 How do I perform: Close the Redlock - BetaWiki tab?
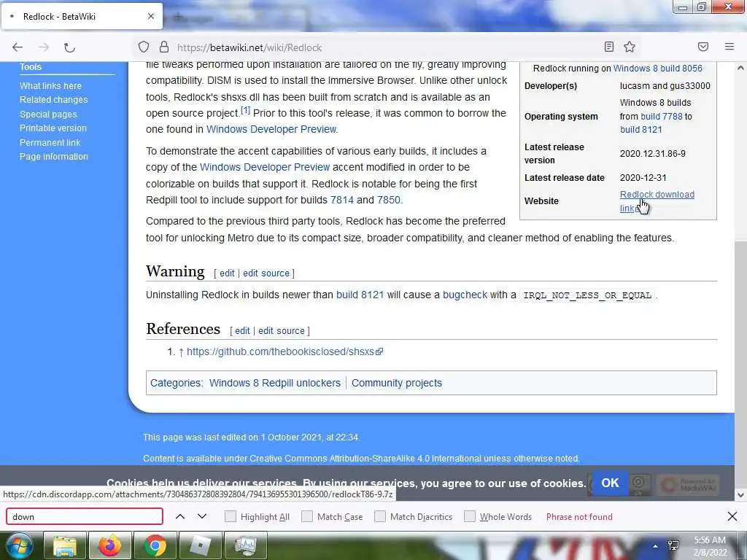pos(151,16)
